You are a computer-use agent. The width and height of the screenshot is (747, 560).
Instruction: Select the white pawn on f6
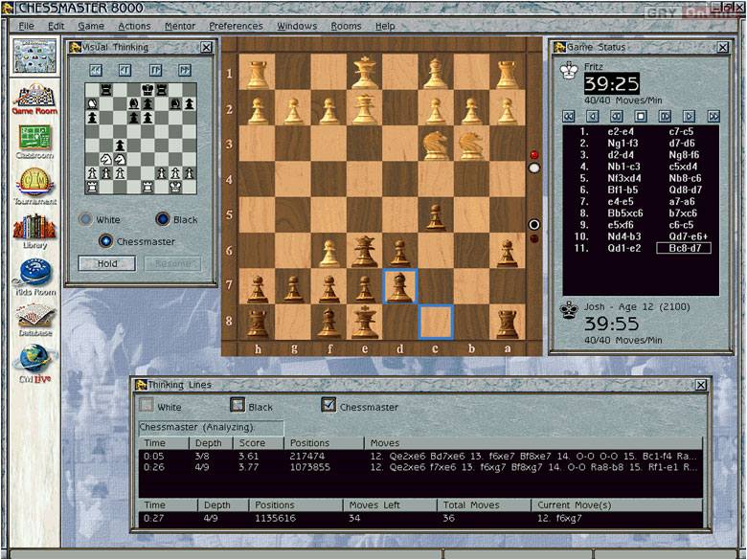(329, 251)
